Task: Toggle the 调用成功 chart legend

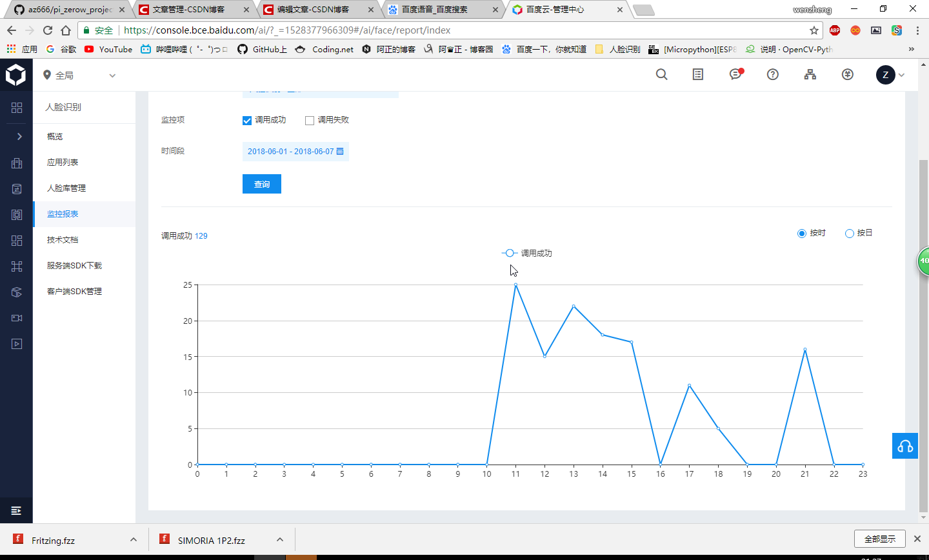Action: point(527,254)
